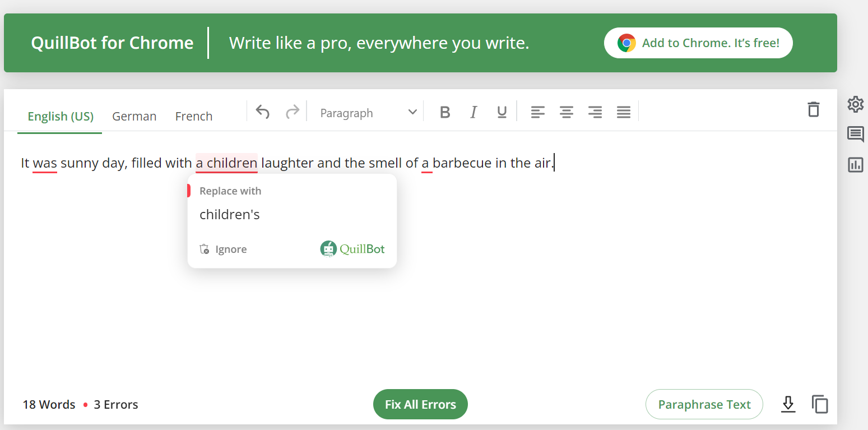
Task: Center align the text
Action: pyautogui.click(x=567, y=113)
